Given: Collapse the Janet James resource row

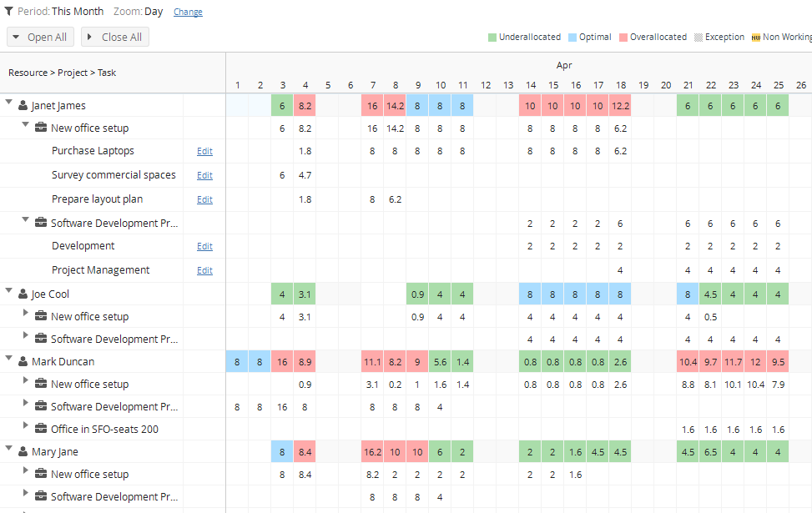Looking at the screenshot, I should [9, 102].
